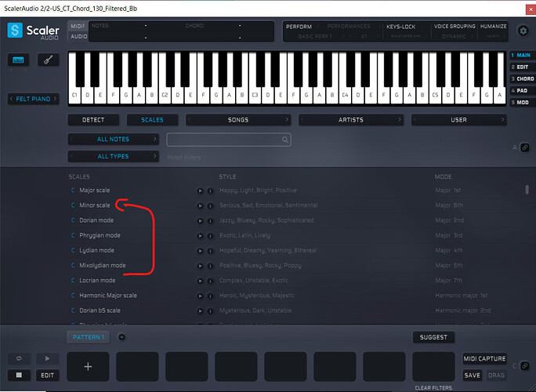The height and width of the screenshot is (392, 536).
Task: Switch to the MAIN page tab
Action: 523,55
